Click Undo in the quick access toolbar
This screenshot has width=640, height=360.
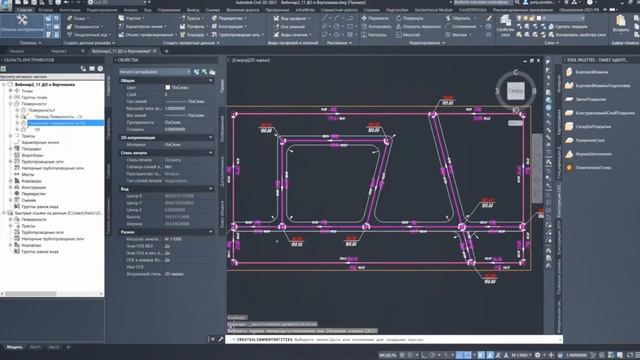tap(66, 2)
